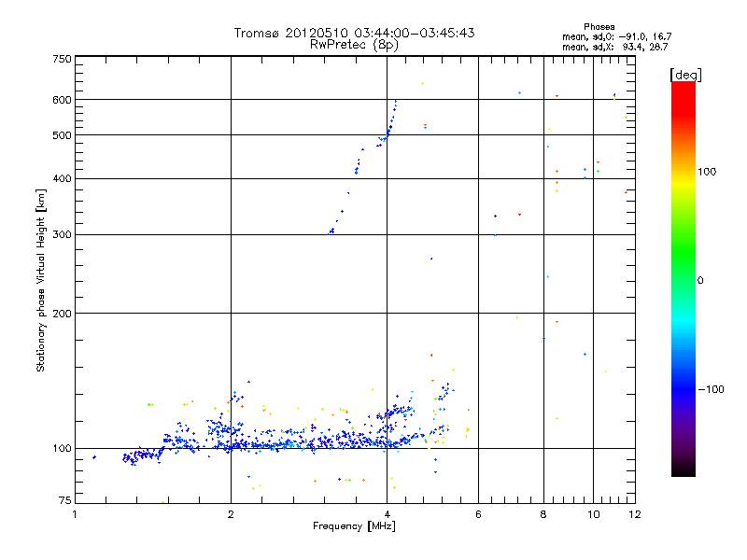747x560 pixels.
Task: Click the colorbar label '-100'
Action: click(x=711, y=389)
